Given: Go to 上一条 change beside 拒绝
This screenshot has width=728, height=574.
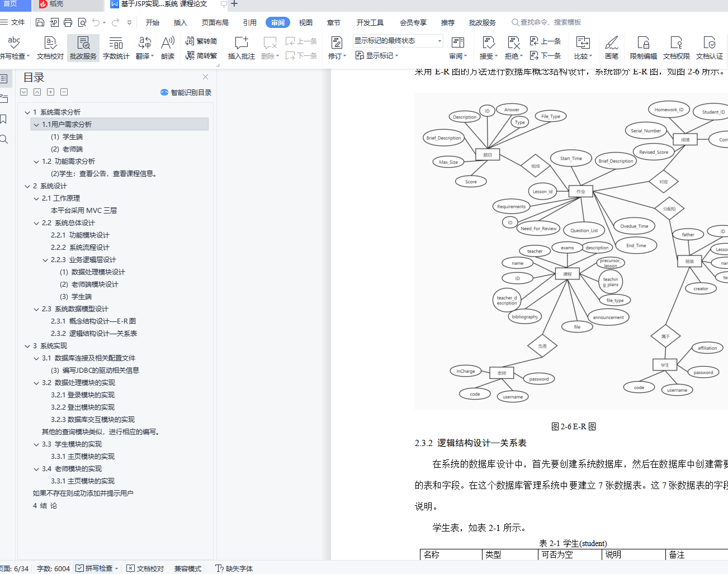Looking at the screenshot, I should click(545, 41).
